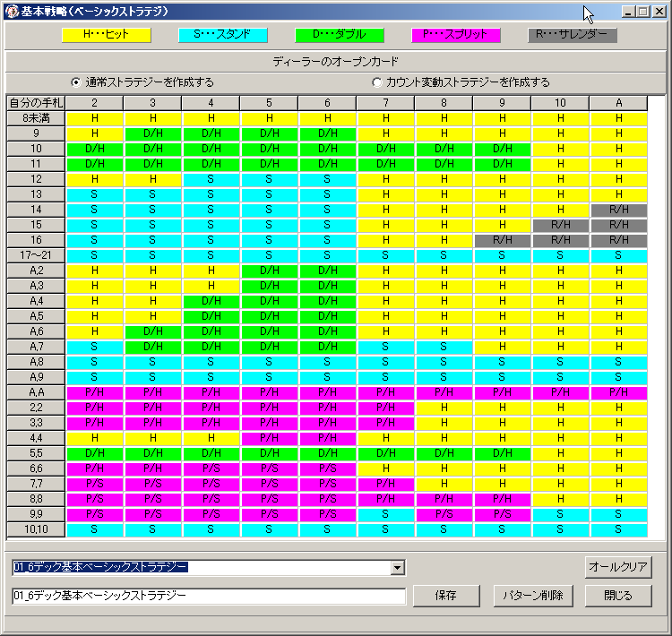Click the パターン削除 button
Image resolution: width=672 pixels, height=636 pixels.
(x=533, y=596)
